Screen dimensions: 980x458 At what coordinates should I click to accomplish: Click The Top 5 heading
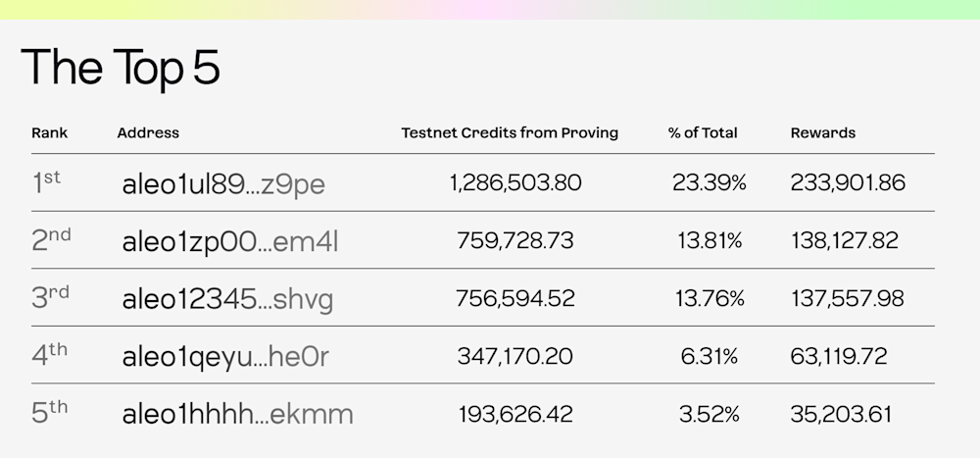tap(121, 68)
